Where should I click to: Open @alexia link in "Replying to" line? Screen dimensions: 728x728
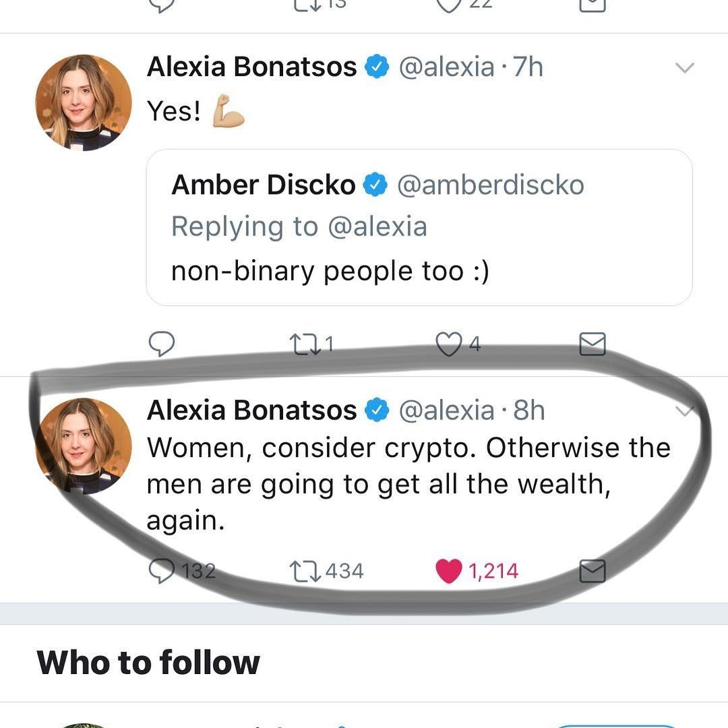pyautogui.click(x=377, y=226)
